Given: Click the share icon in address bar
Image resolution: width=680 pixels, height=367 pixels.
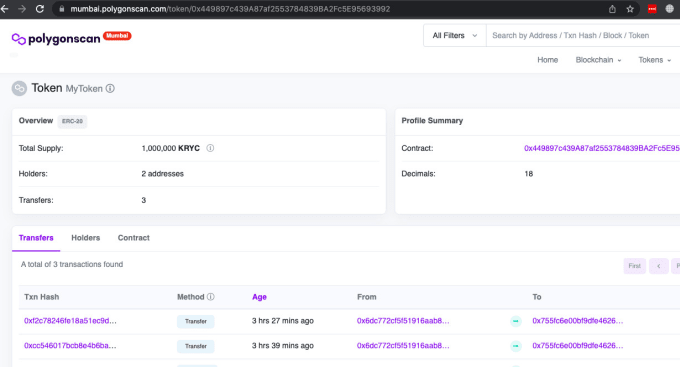Looking at the screenshot, I should click(x=612, y=9).
